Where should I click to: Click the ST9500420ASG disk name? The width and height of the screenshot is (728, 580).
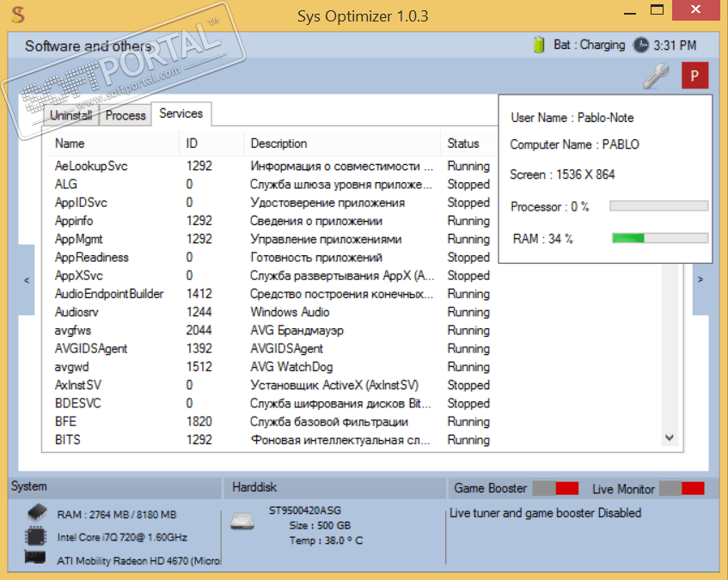pos(305,510)
